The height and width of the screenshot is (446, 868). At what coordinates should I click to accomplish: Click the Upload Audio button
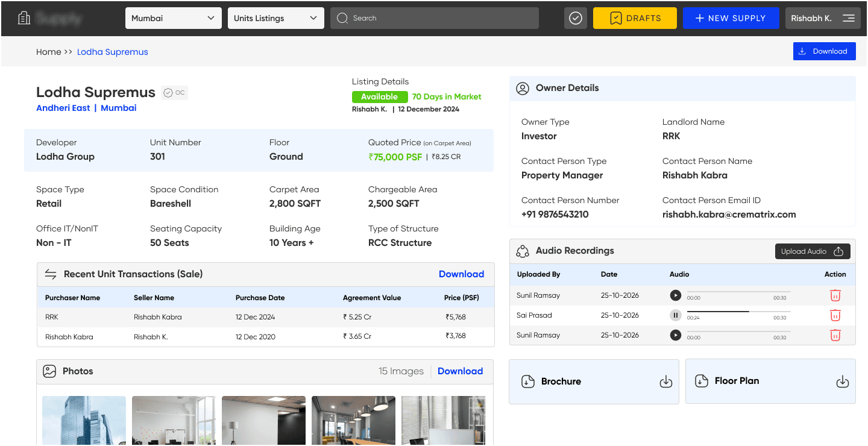(813, 251)
